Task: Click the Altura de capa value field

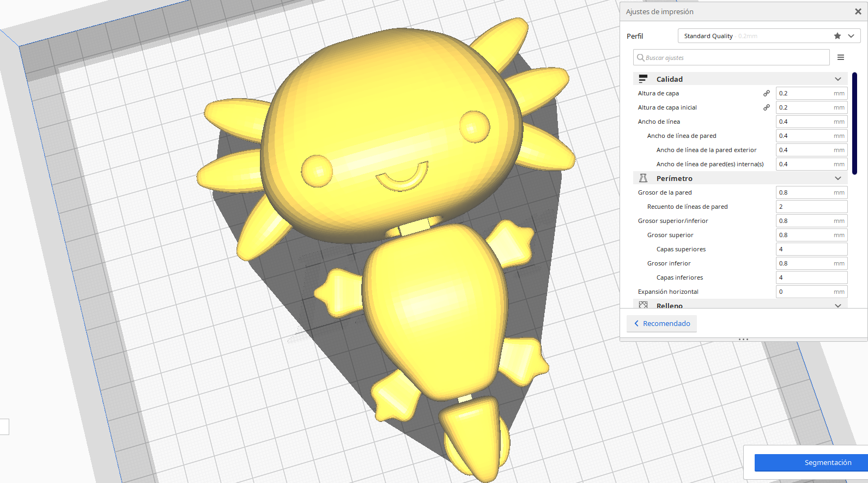Action: [804, 93]
